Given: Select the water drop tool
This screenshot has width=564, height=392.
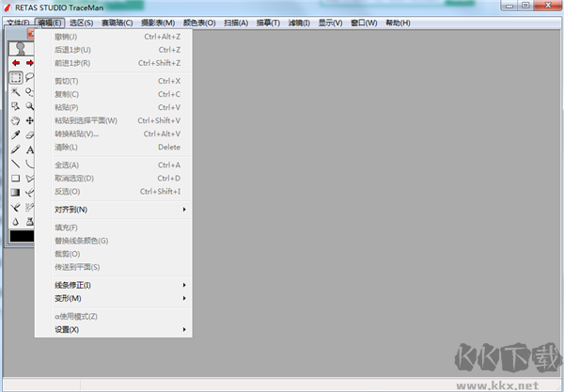Looking at the screenshot, I should [15, 221].
